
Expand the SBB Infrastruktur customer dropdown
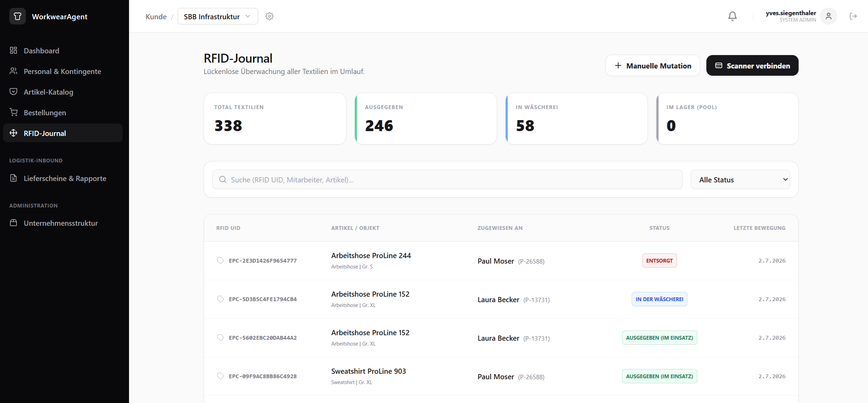pyautogui.click(x=218, y=16)
